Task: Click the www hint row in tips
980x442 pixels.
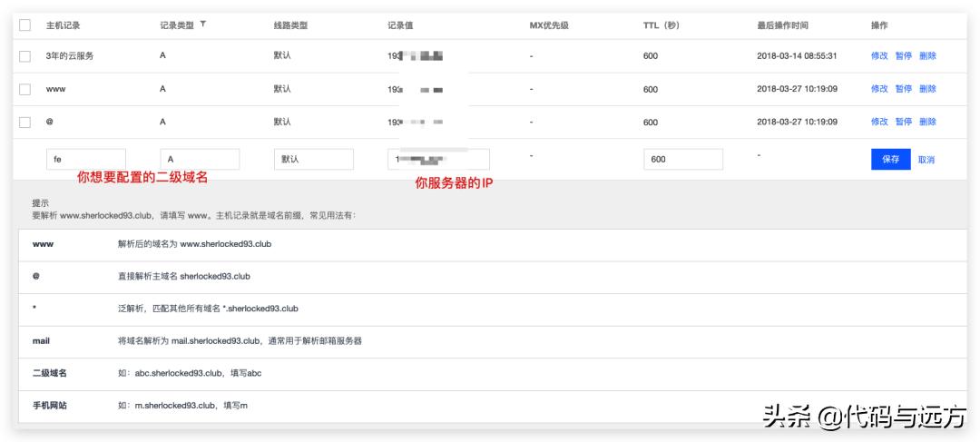Action: [493, 244]
